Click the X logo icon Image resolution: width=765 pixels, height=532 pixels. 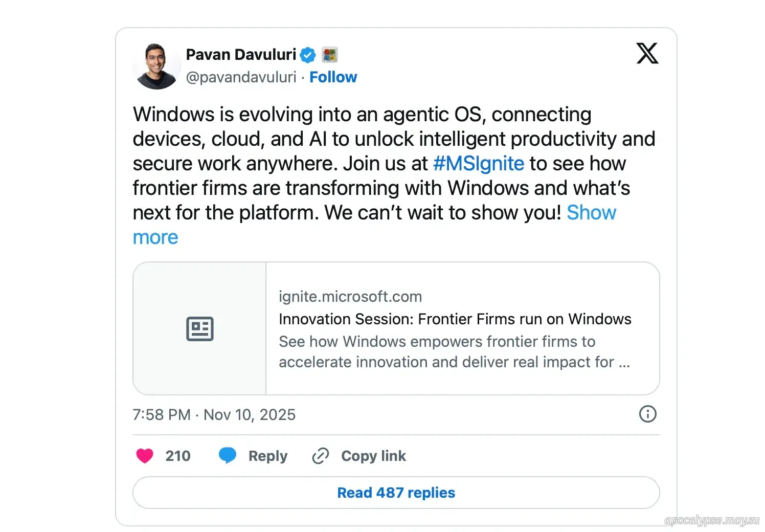647,53
